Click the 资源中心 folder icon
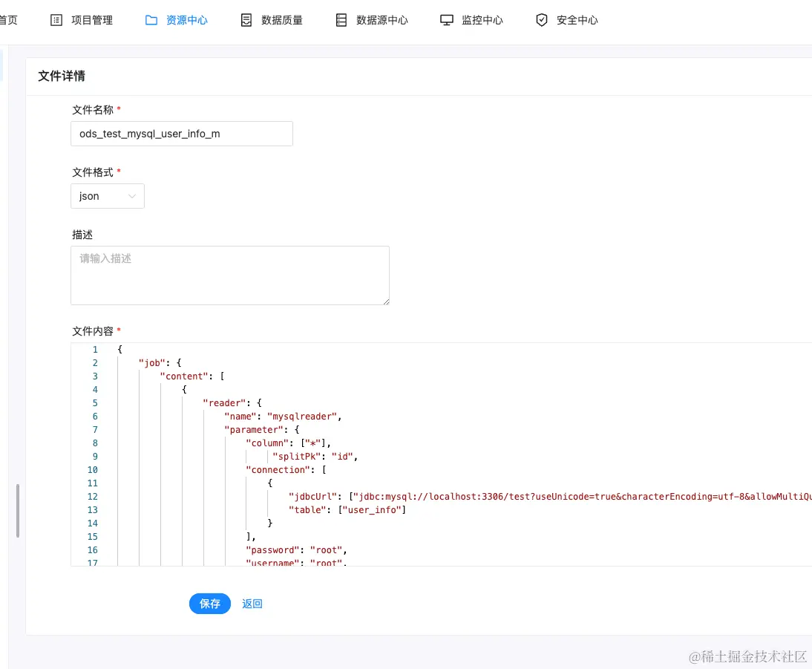Viewport: 812px width, 669px height. (x=151, y=19)
